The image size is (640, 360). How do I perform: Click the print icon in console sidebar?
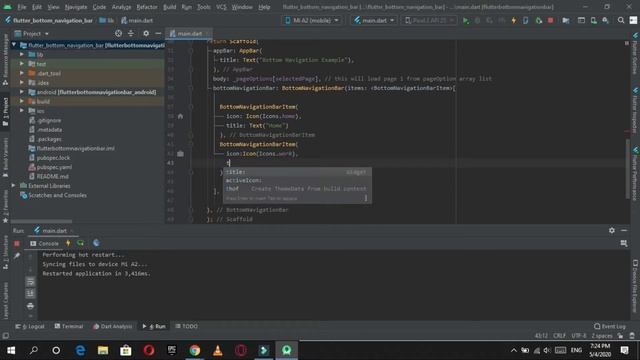(x=30, y=306)
